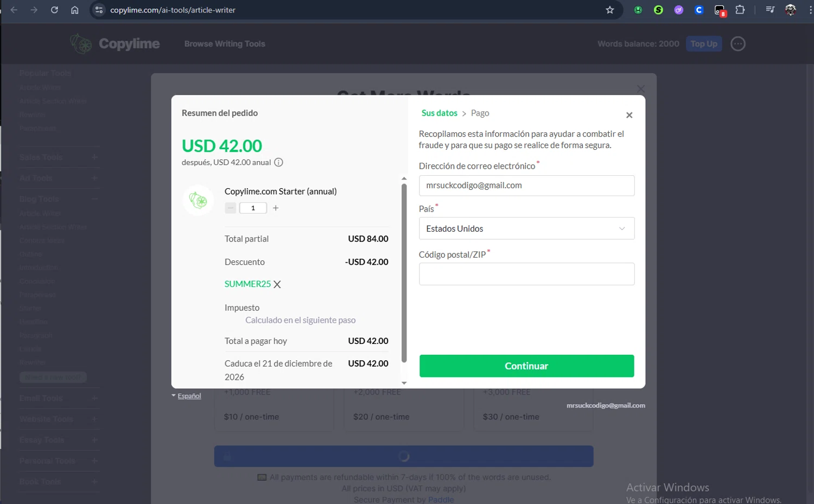Click the quantity field showing 1

(253, 208)
